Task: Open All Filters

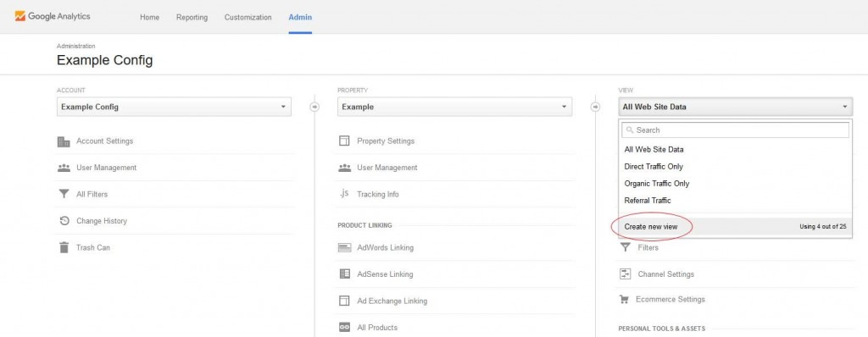Action: [92, 194]
